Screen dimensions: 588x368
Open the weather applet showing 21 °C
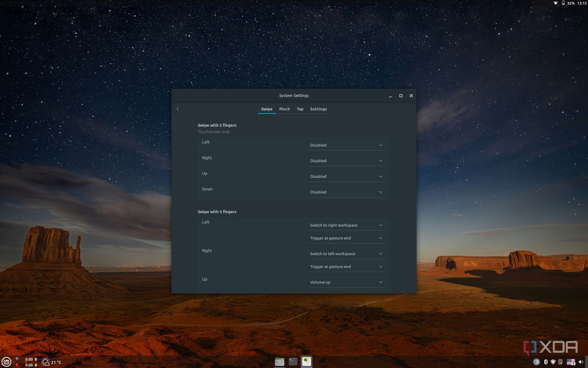51,362
